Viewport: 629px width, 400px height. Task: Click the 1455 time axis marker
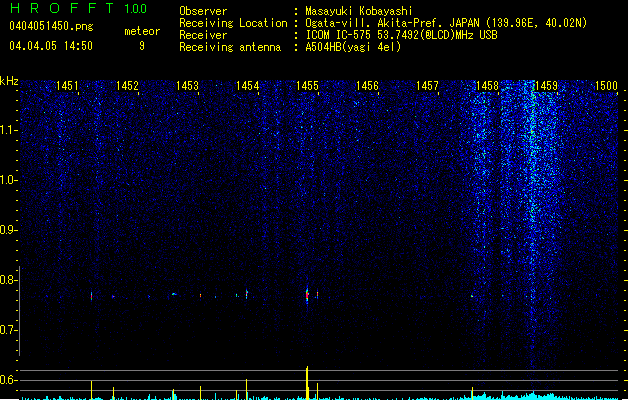click(x=307, y=86)
